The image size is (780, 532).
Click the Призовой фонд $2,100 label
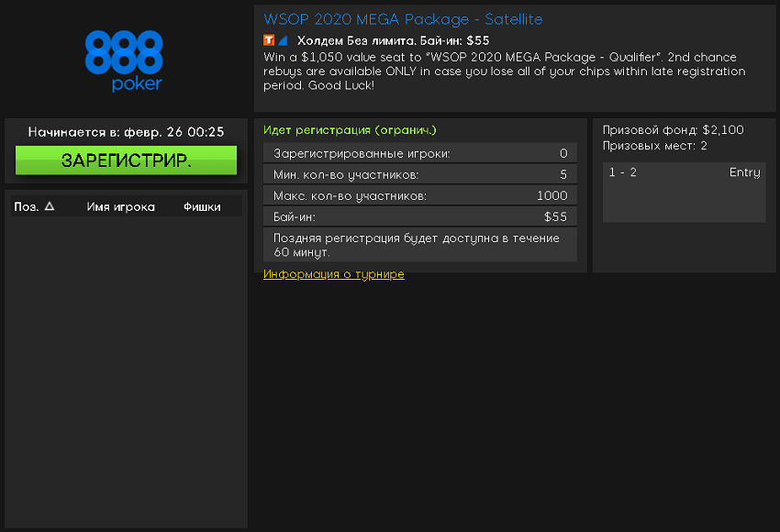pos(673,130)
